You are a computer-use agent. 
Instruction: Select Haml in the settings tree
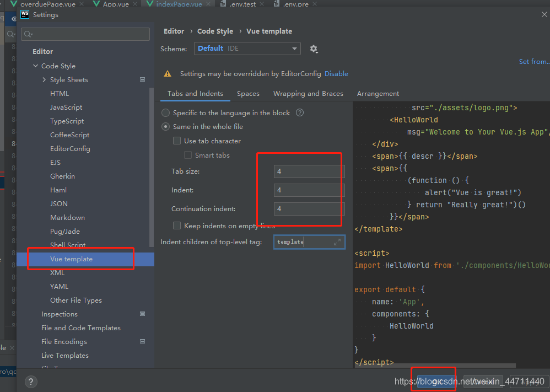click(x=58, y=190)
